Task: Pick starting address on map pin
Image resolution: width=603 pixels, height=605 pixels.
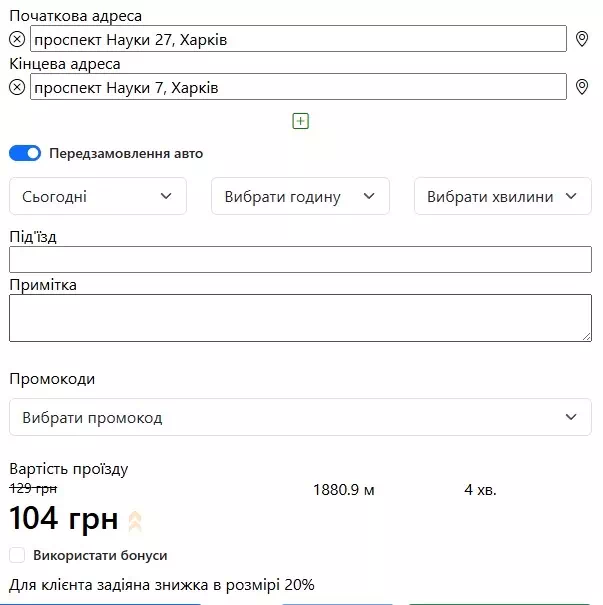Action: (x=583, y=39)
